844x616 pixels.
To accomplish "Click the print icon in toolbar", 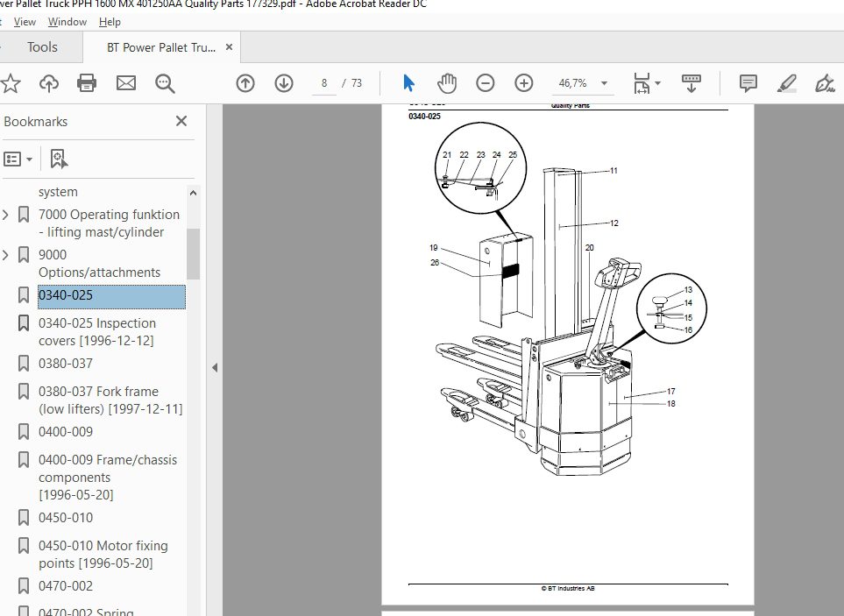I will tap(87, 83).
